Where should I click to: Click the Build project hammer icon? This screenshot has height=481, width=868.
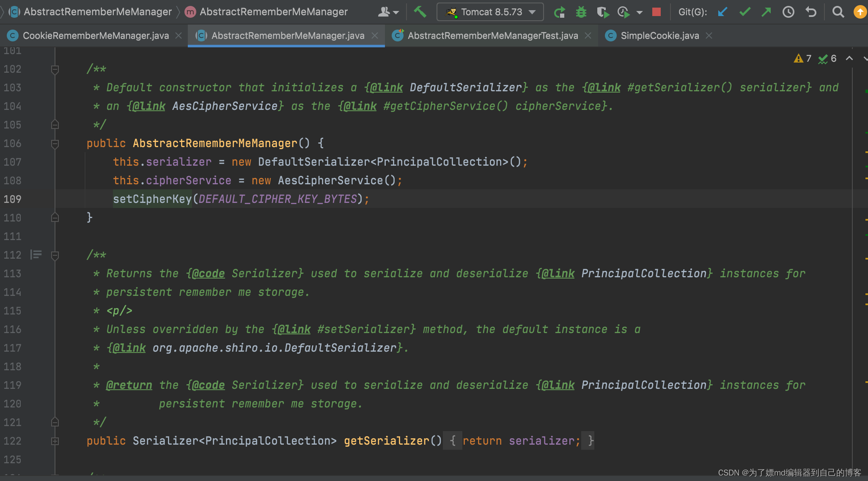[420, 12]
